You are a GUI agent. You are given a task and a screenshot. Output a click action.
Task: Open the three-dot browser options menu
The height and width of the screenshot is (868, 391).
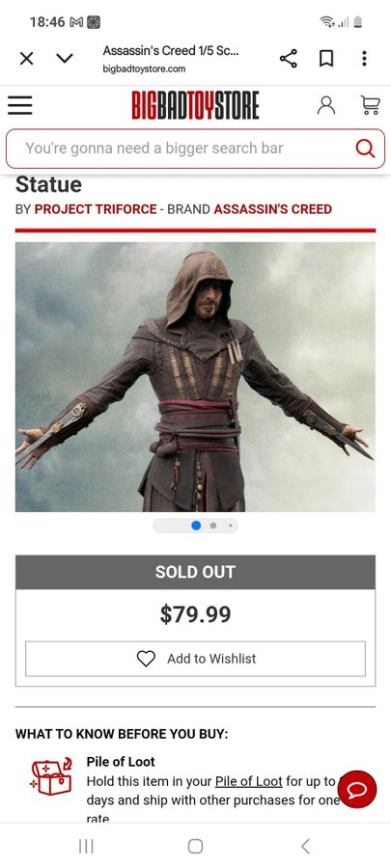tap(364, 58)
